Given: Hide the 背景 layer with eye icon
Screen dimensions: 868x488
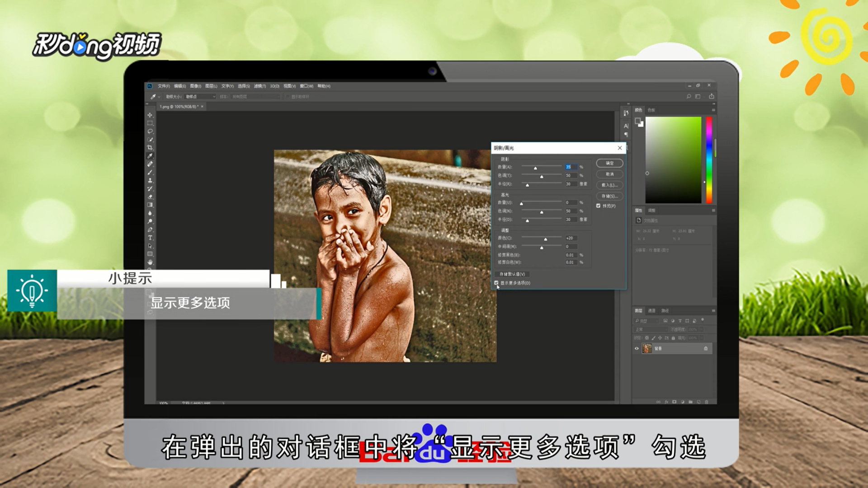Looking at the screenshot, I should (637, 348).
